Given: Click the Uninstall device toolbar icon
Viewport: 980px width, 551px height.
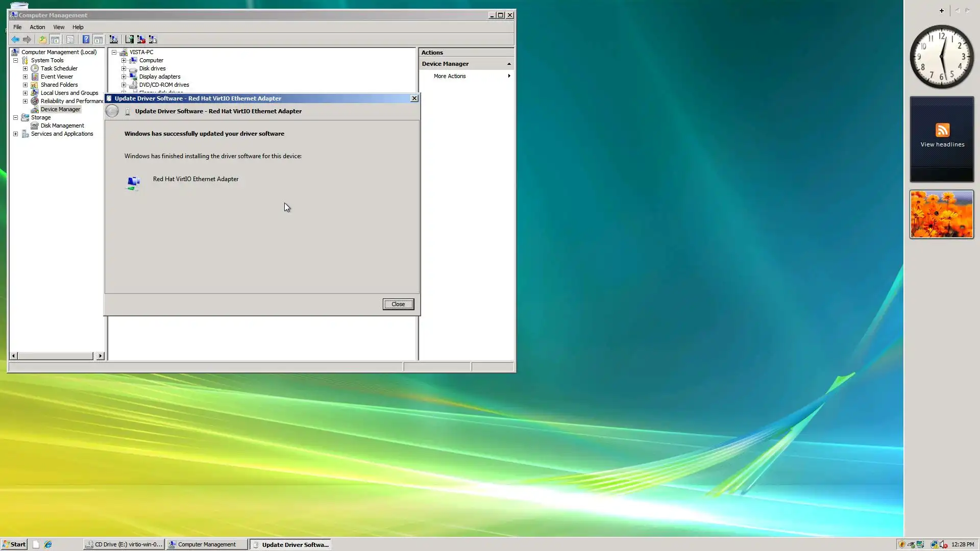Looking at the screenshot, I should coord(141,39).
